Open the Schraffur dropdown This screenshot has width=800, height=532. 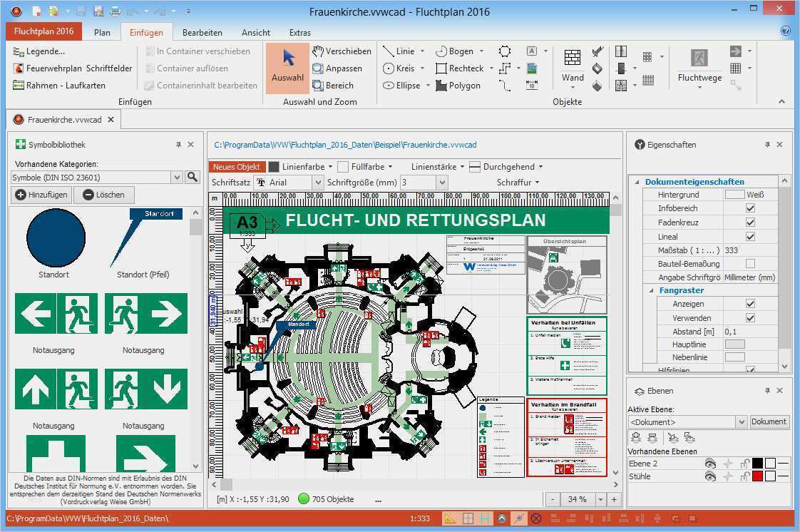(518, 182)
